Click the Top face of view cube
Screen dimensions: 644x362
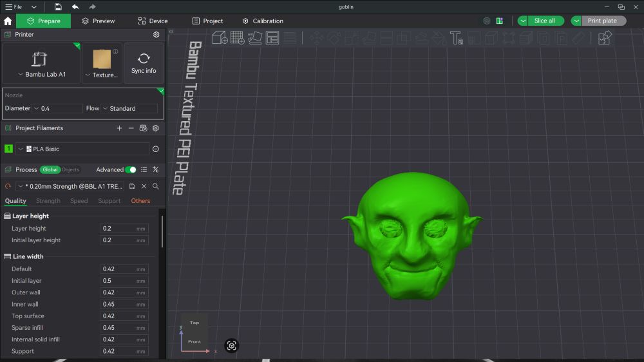pyautogui.click(x=194, y=323)
